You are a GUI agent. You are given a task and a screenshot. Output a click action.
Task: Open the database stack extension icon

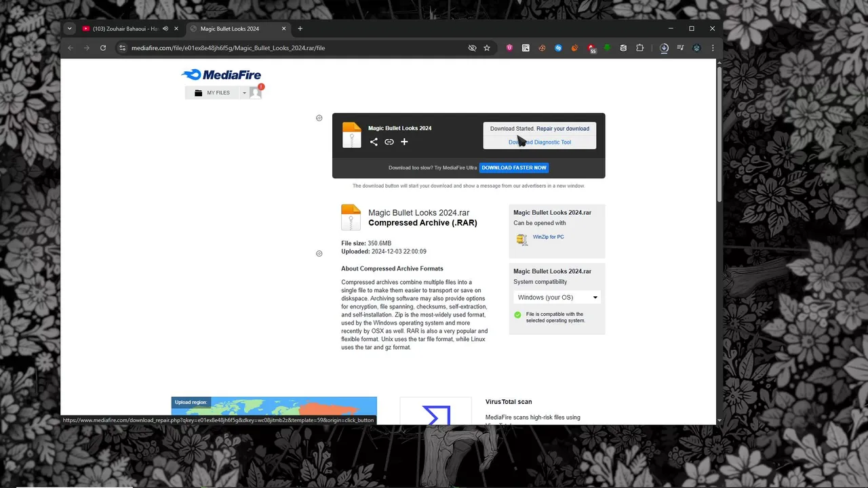click(623, 48)
